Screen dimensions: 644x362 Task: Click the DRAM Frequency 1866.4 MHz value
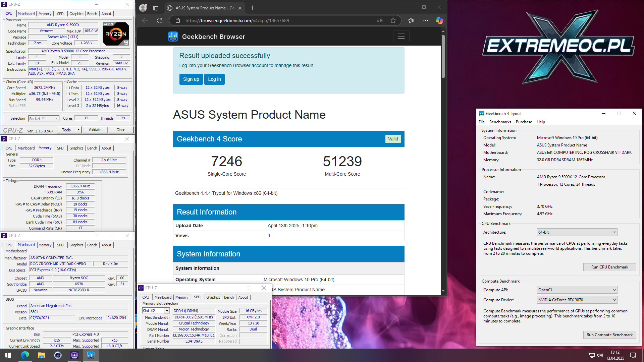(x=80, y=186)
